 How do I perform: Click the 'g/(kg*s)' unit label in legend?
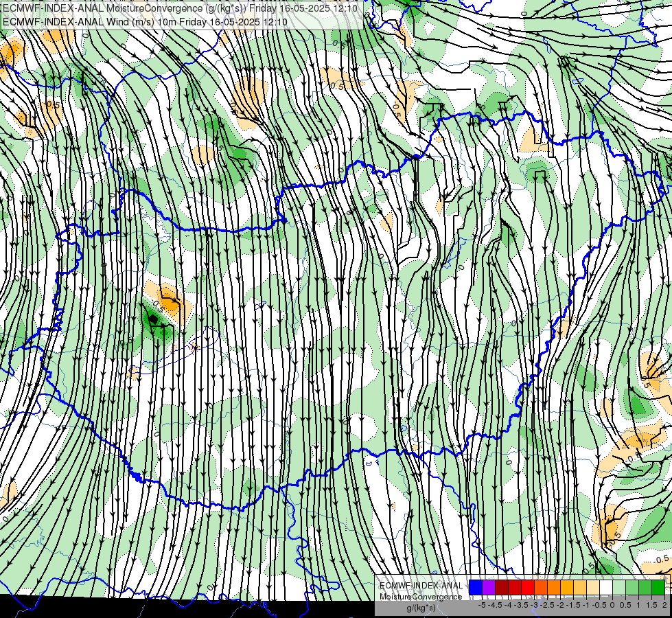[421, 608]
